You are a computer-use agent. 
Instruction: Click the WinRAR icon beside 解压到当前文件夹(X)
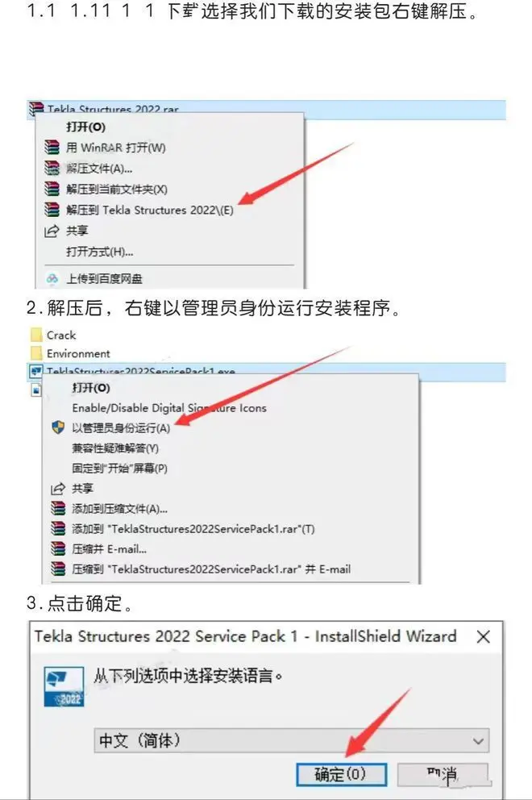coord(52,189)
